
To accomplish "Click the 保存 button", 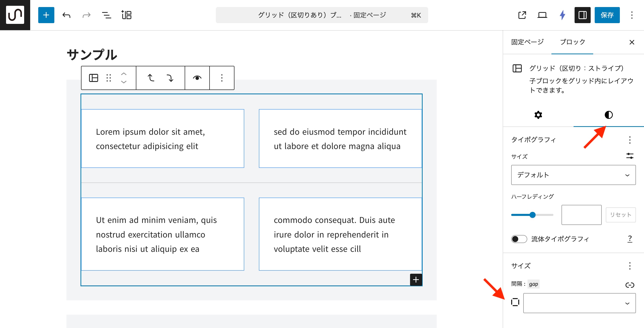I will pyautogui.click(x=607, y=15).
